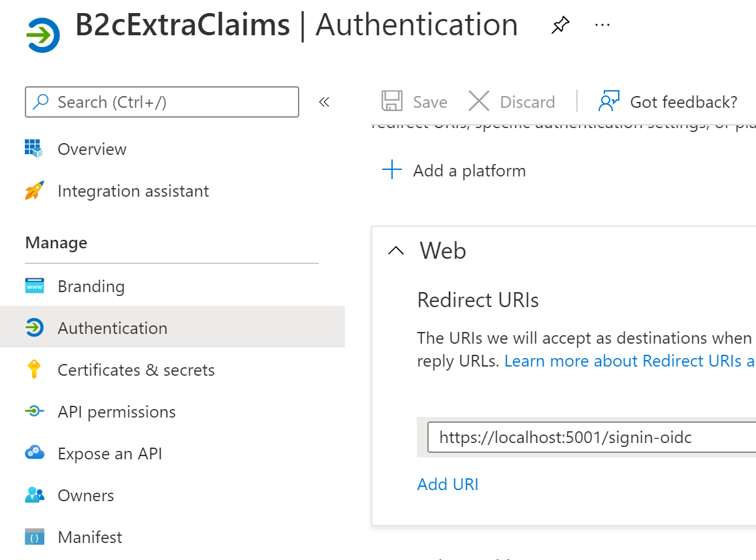
Task: Collapse the left navigation sidebar
Action: pos(324,102)
